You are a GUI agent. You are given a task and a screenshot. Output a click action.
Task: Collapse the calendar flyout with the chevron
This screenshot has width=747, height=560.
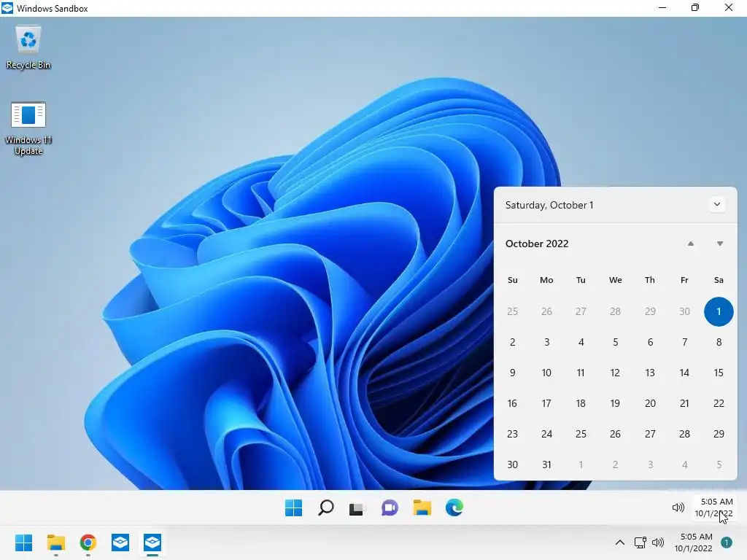coord(717,205)
